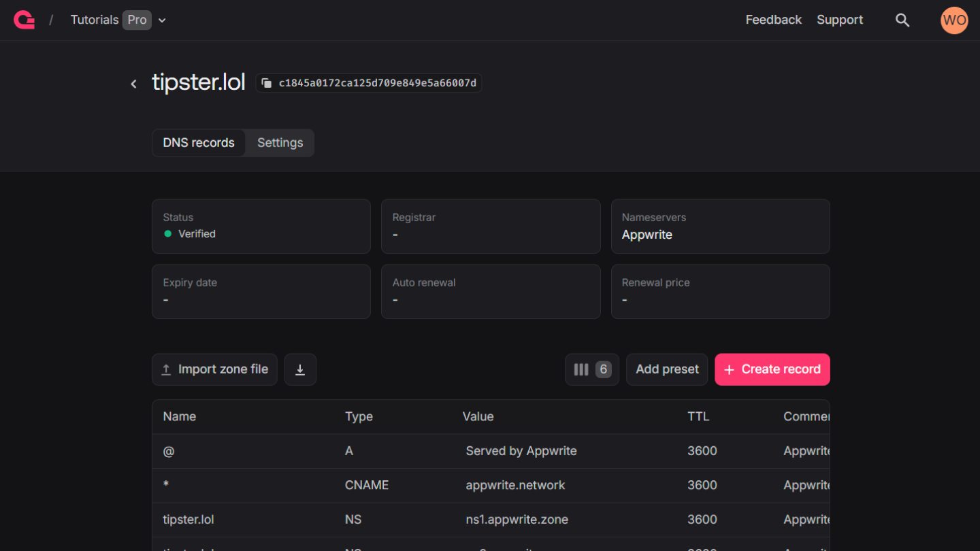Image resolution: width=980 pixels, height=551 pixels.
Task: Click the Value column header
Action: point(478,416)
